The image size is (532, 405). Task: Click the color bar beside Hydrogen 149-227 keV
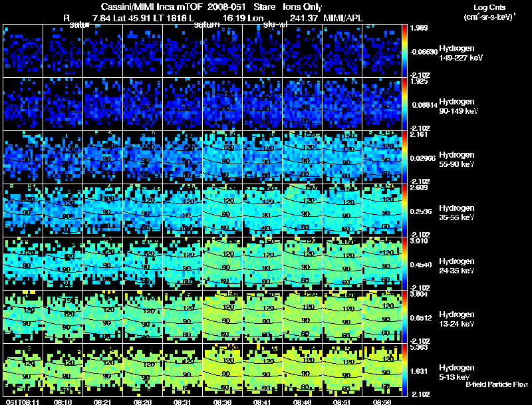[404, 51]
